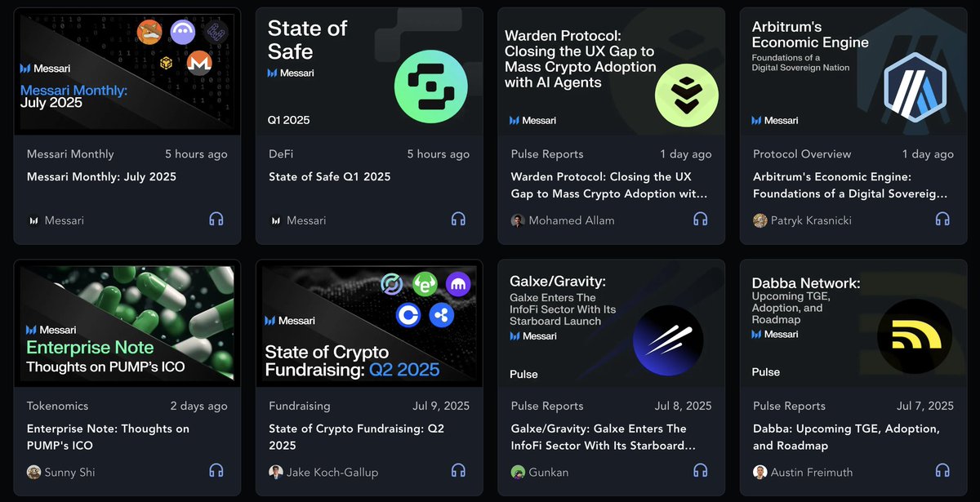Click Sunny Shi author avatar

(33, 472)
